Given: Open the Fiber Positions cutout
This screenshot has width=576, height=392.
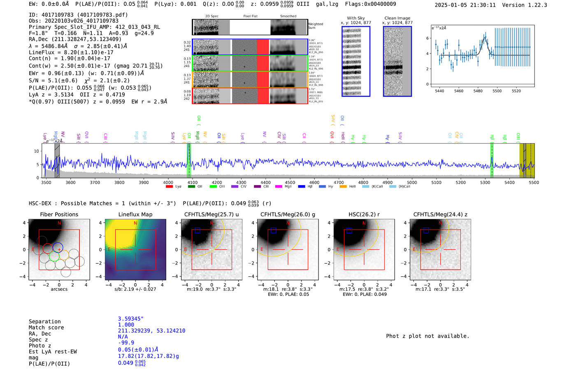Looking at the screenshot, I should point(59,250).
